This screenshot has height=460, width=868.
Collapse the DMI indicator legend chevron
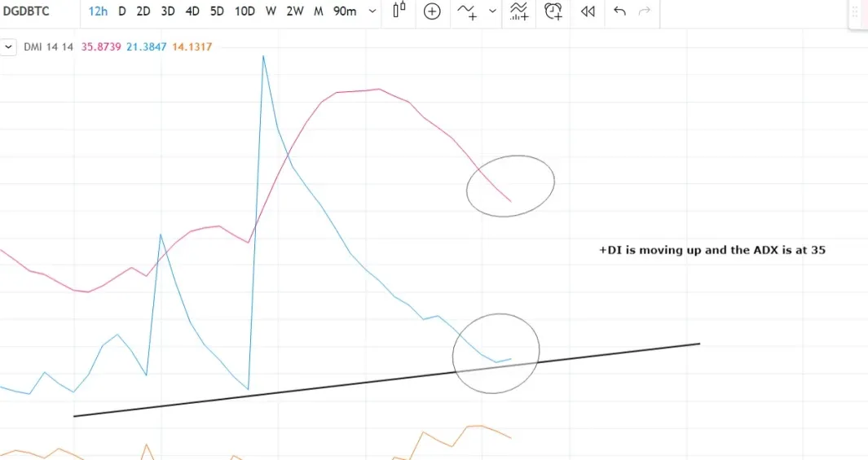(x=8, y=47)
